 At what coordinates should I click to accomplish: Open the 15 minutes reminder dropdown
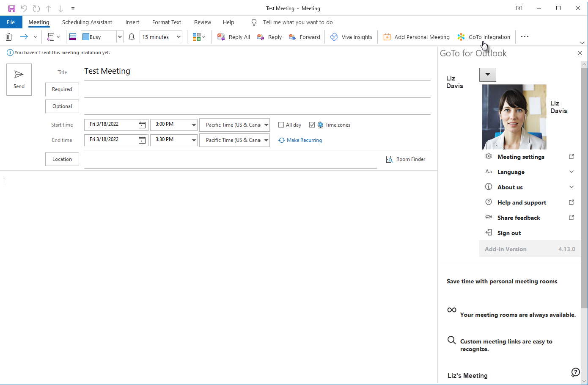point(179,37)
